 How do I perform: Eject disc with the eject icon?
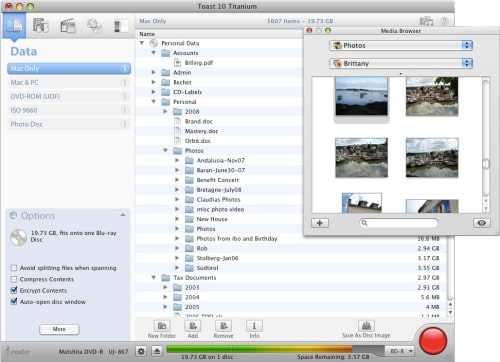157,351
